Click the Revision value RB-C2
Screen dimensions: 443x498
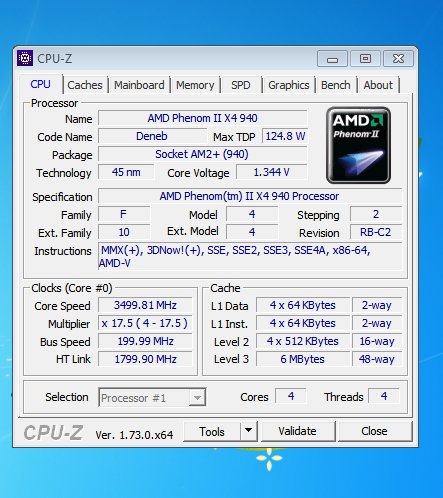click(376, 232)
